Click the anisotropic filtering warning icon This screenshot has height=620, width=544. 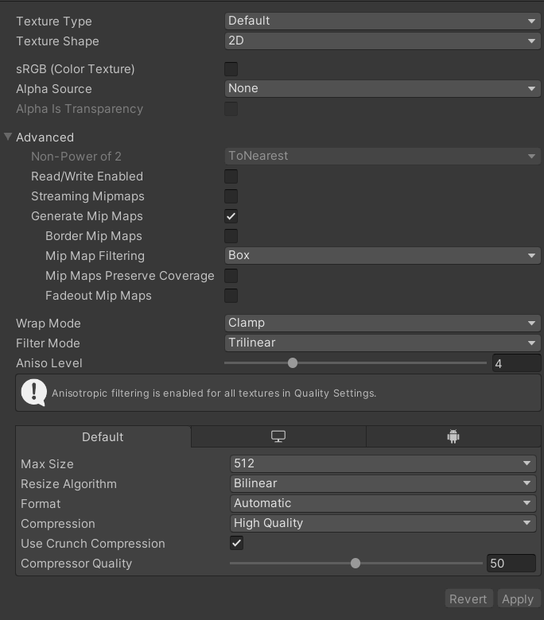[x=34, y=393]
